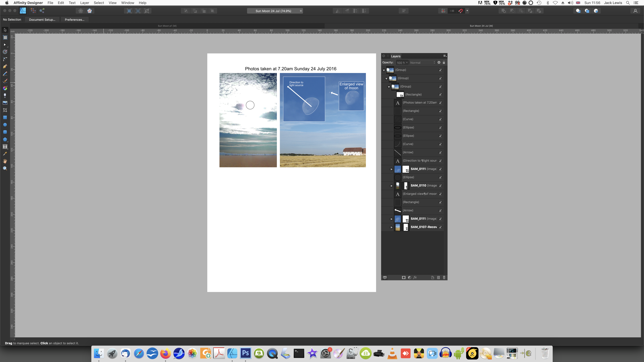Image resolution: width=644 pixels, height=362 pixels.
Task: Select the Zoom magnifier tool
Action: pos(5,168)
